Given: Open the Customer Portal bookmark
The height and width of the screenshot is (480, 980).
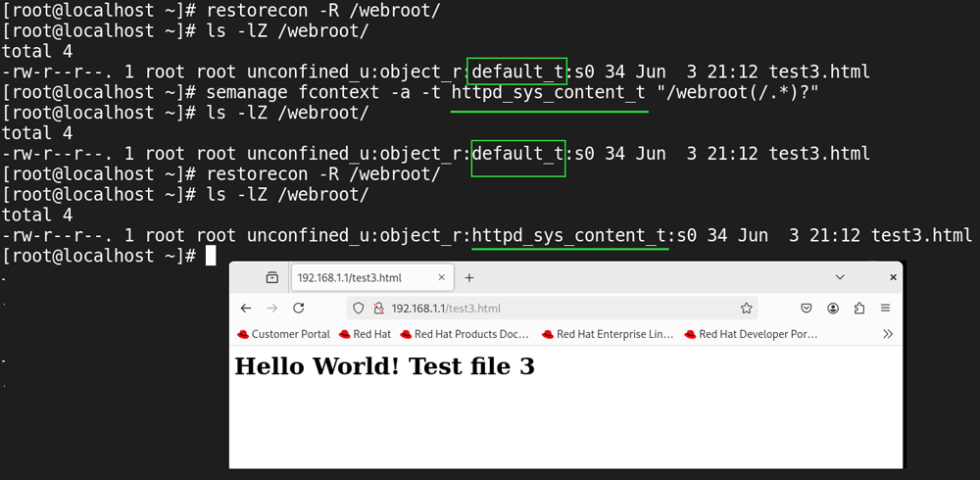Looking at the screenshot, I should (x=284, y=334).
